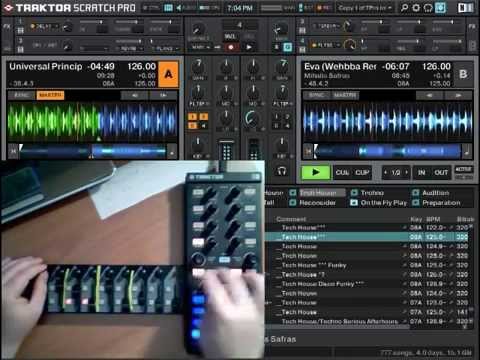Click Deck B's stripe waveform overview
The image size is (480, 360).
click(388, 152)
